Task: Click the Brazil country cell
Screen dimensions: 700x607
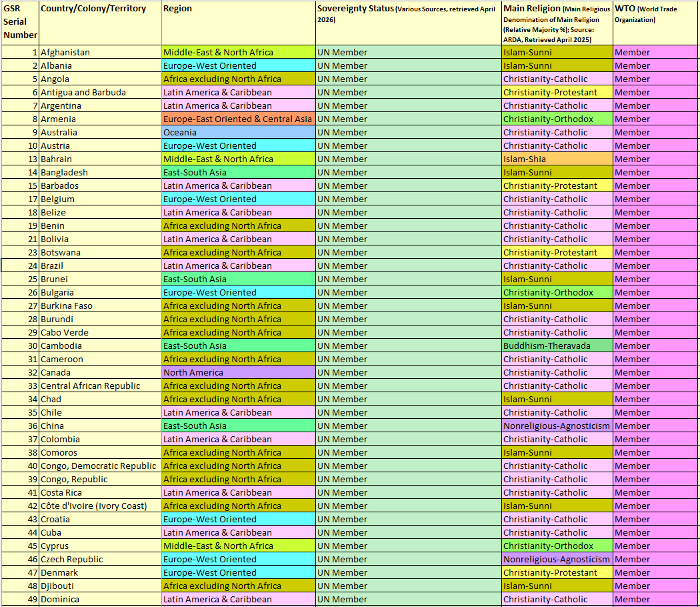Action: pyautogui.click(x=100, y=265)
